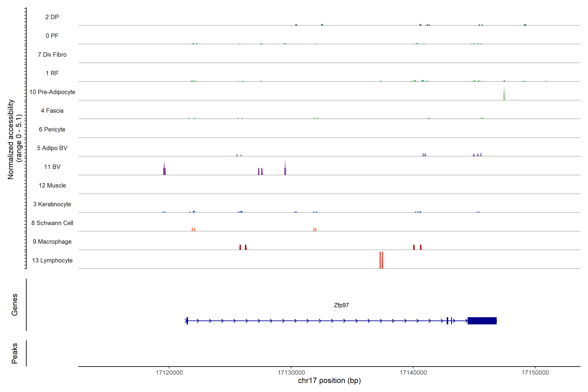The width and height of the screenshot is (588, 392).
Task: Select the 2 DP track label
Action: 52,17
